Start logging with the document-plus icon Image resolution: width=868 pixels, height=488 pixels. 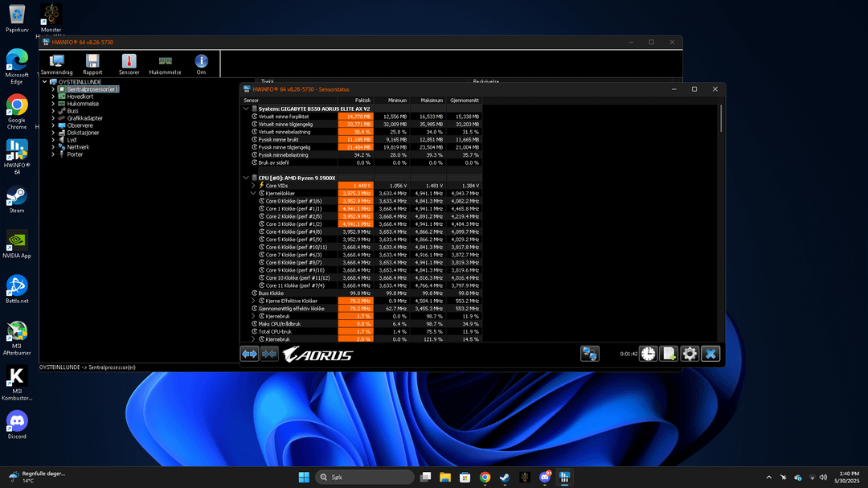click(669, 354)
